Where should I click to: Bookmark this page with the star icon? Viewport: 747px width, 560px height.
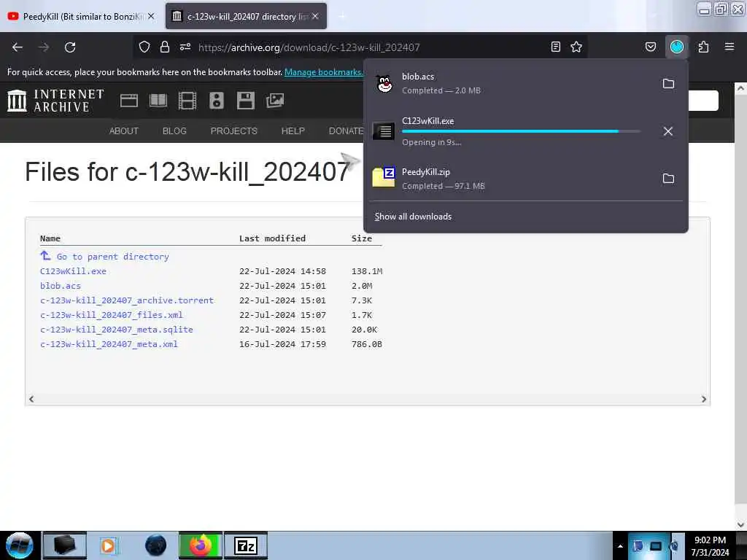click(576, 47)
